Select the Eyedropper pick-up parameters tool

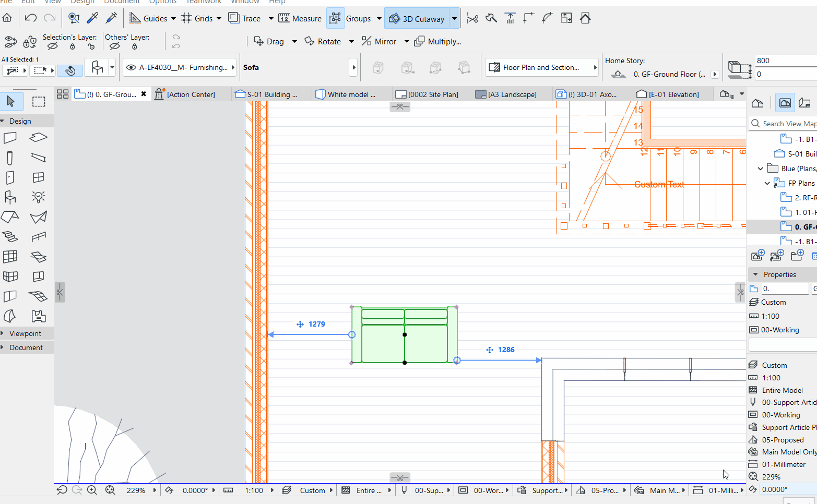92,18
